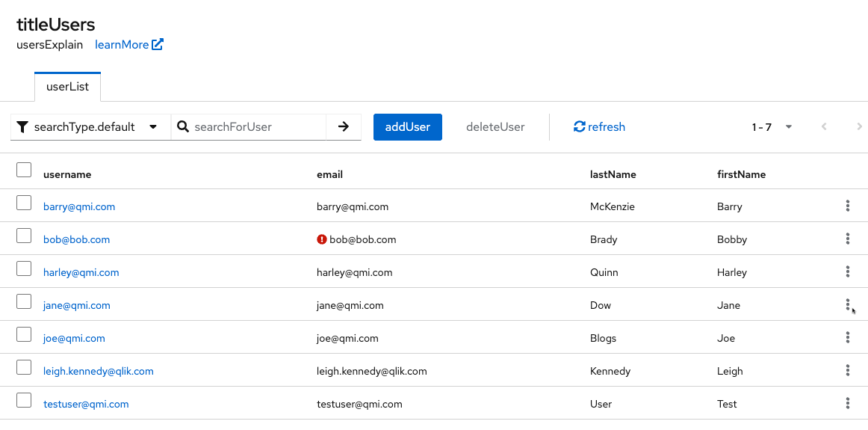The image size is (868, 430).
Task: Click last name cell Kennedy
Action: click(x=610, y=371)
